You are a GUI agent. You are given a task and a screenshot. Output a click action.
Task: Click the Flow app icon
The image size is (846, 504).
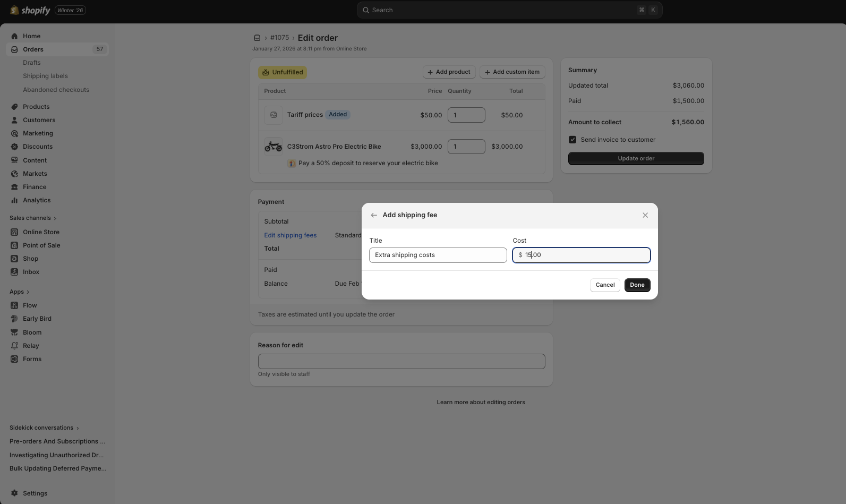[x=14, y=305]
